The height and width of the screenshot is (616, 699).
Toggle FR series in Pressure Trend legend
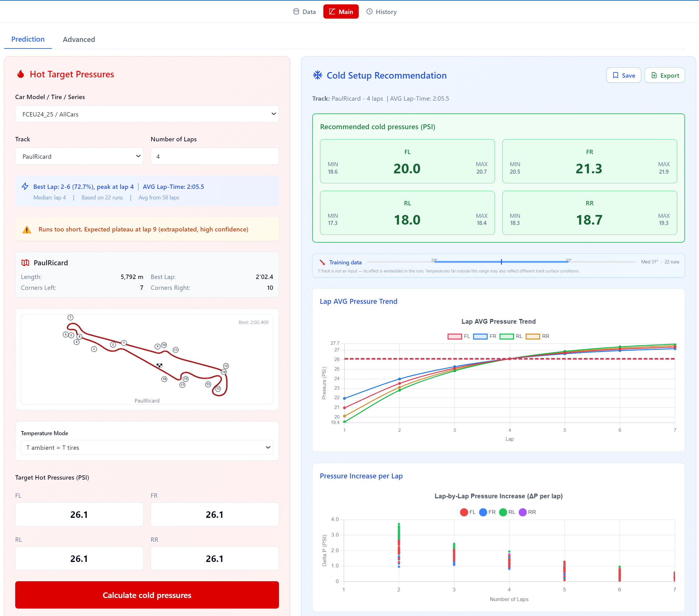pos(480,336)
